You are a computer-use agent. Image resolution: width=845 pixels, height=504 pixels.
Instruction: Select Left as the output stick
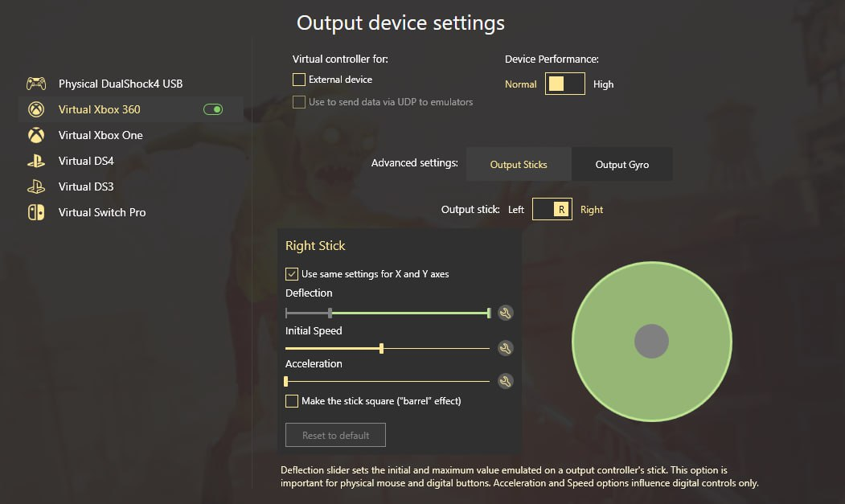515,209
